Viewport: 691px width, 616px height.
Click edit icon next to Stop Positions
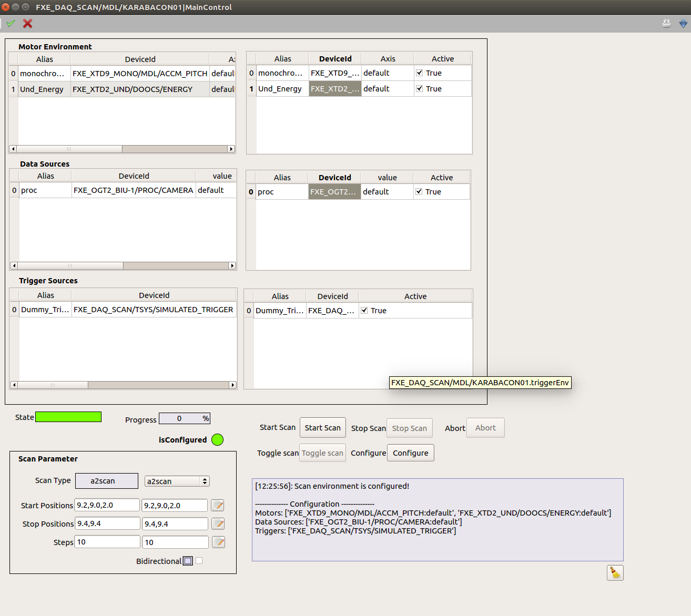pyautogui.click(x=218, y=523)
